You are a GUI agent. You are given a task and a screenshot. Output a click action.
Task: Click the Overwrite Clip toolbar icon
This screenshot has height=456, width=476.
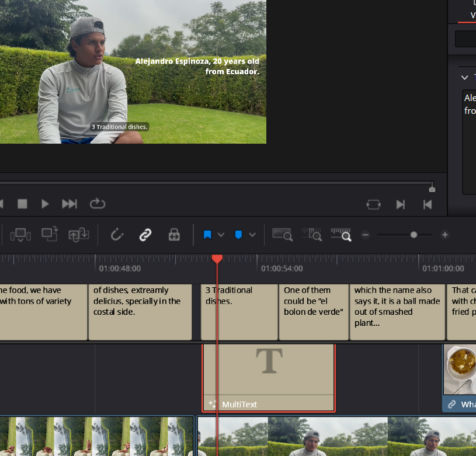click(49, 235)
